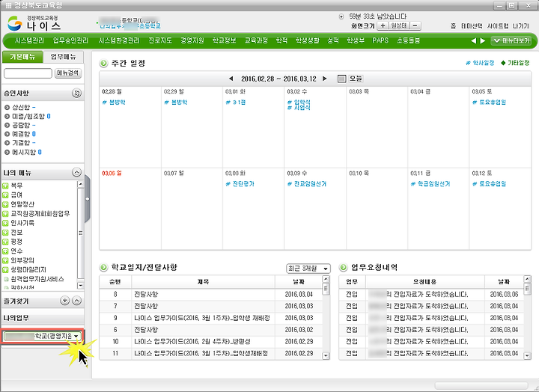Viewport: 539px width, 392px height.
Task: Open 전교임원선거 event on 03.09
Action: point(310,184)
